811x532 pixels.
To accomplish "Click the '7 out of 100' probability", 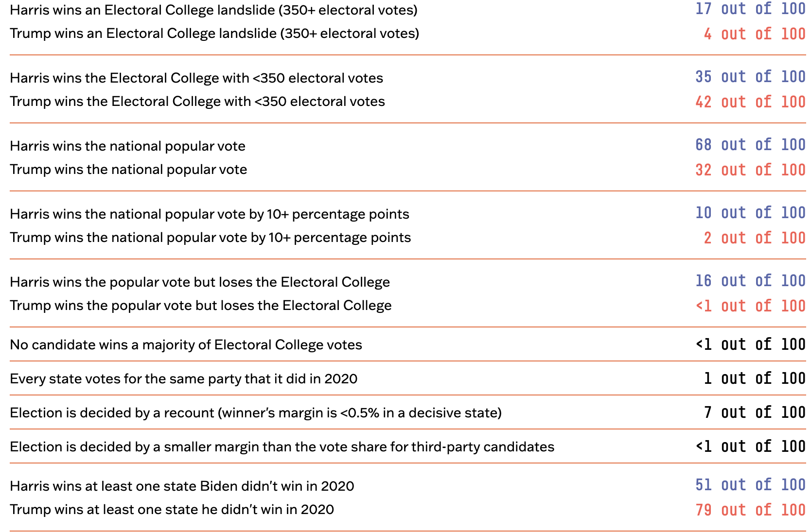I will [754, 412].
